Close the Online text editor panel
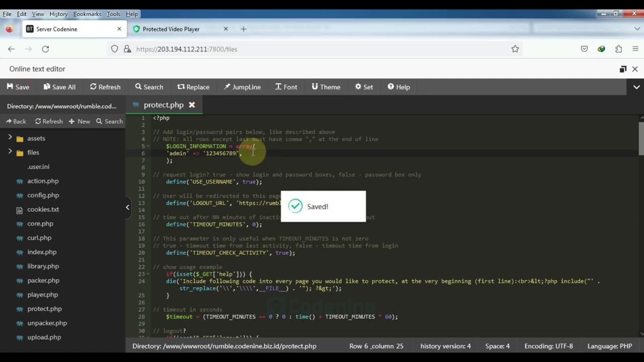Screen dimensions: 644x362 point(635,69)
